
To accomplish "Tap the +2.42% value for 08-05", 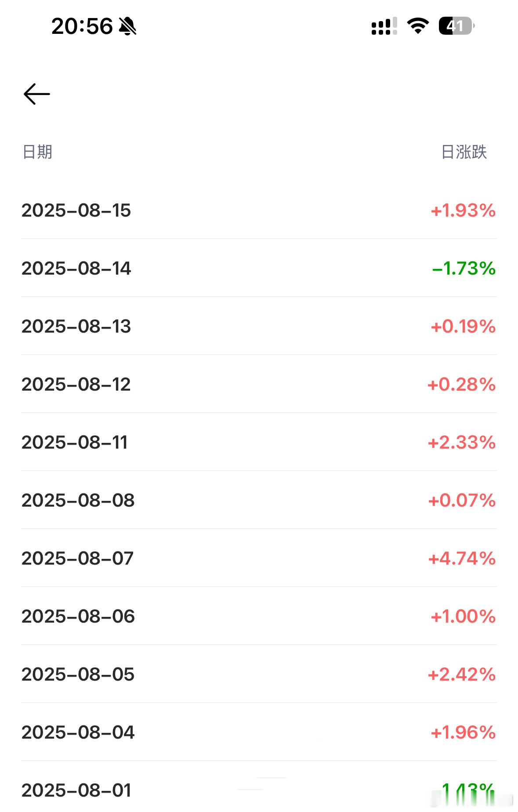I will pyautogui.click(x=462, y=674).
